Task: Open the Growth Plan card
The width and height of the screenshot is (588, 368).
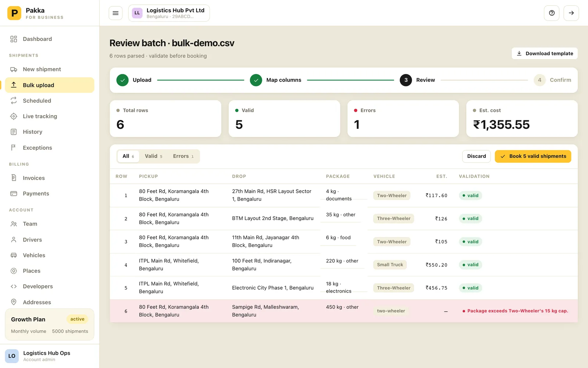Action: click(x=50, y=325)
